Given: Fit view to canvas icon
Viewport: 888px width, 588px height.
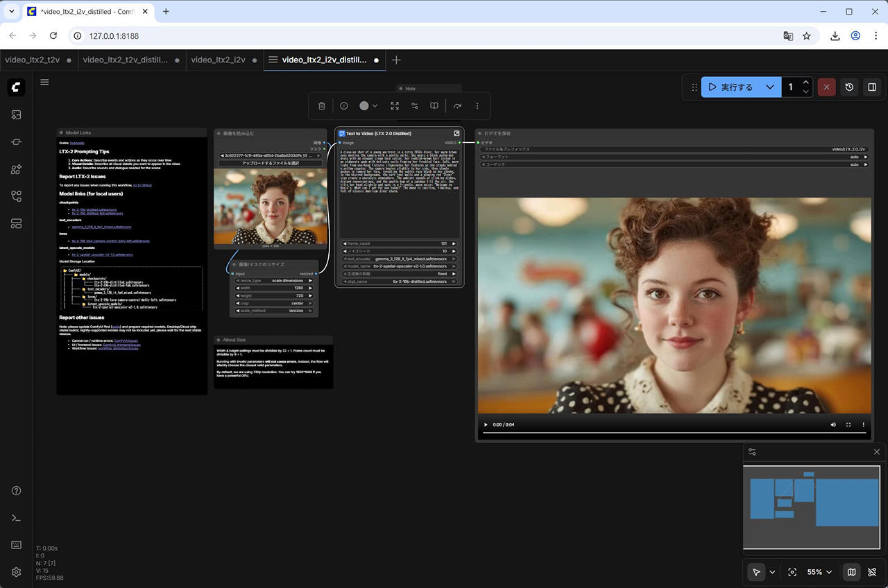Looking at the screenshot, I should click(792, 572).
